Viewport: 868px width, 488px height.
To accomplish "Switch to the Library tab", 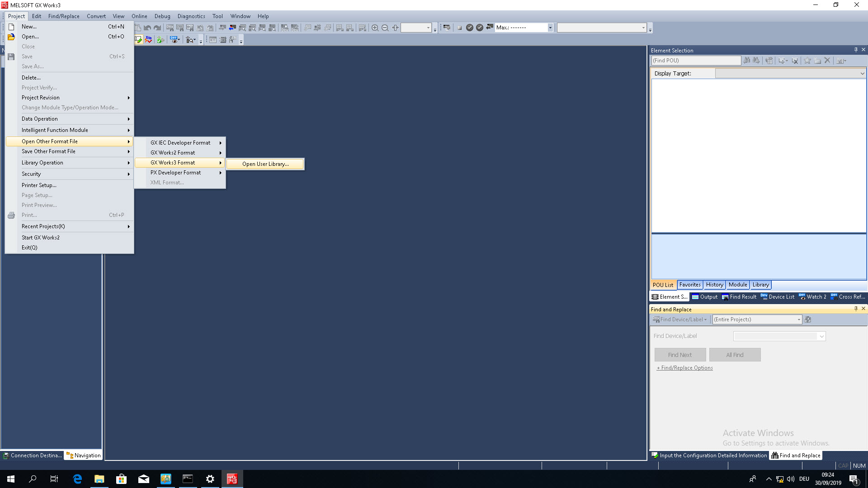I will click(x=760, y=285).
